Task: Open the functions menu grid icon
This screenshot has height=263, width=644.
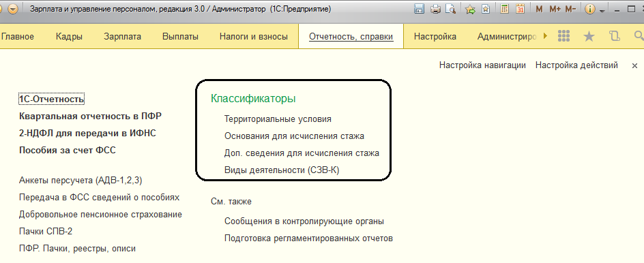Action: click(564, 36)
